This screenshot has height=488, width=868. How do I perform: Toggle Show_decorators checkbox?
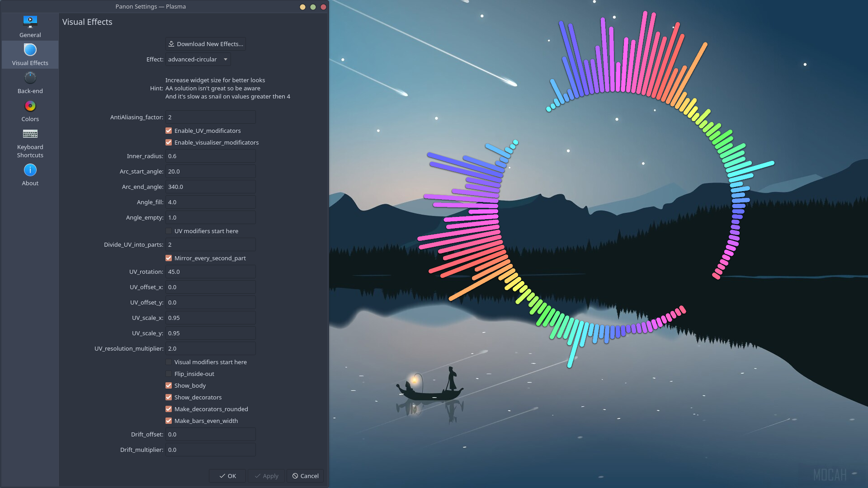click(169, 397)
